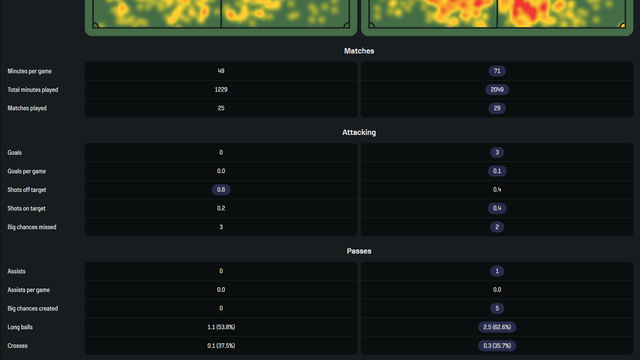Screen dimensions: 640x360
Task: Select the Minutes per game label
Action: click(x=29, y=71)
